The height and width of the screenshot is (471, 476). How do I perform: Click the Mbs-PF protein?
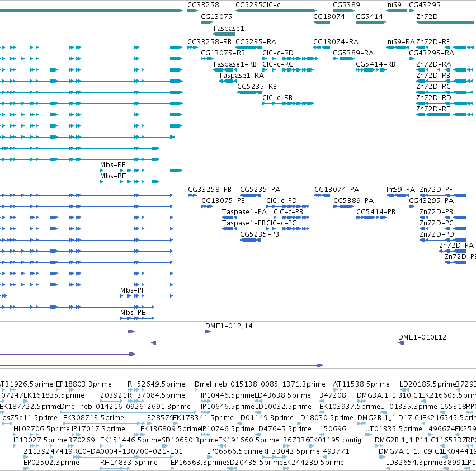click(147, 296)
